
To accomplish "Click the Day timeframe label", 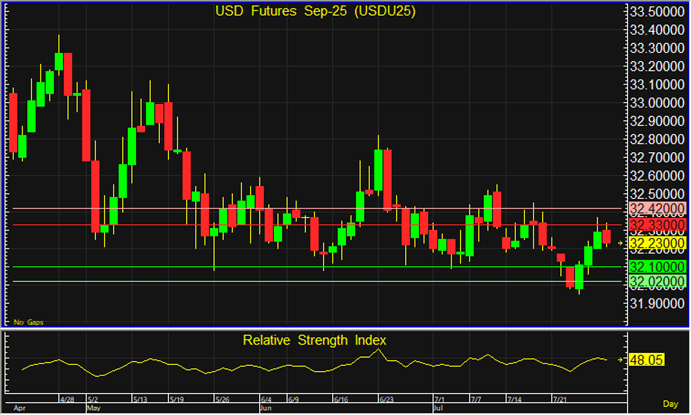I will [672, 407].
